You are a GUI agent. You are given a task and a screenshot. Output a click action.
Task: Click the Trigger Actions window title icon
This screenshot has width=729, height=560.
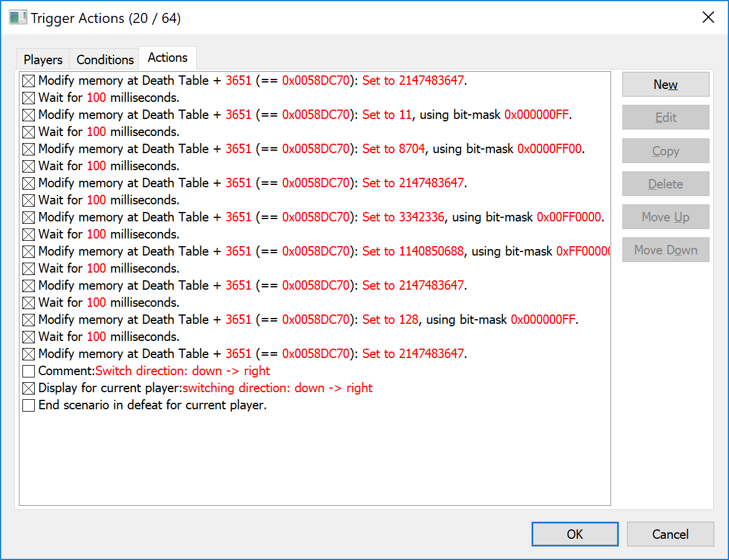(18, 18)
